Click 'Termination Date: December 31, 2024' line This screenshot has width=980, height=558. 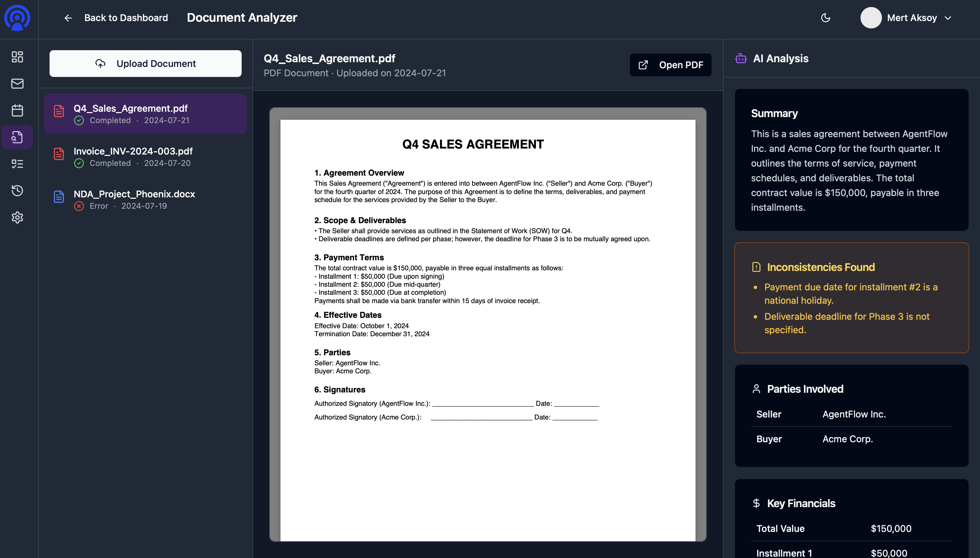pyautogui.click(x=372, y=334)
